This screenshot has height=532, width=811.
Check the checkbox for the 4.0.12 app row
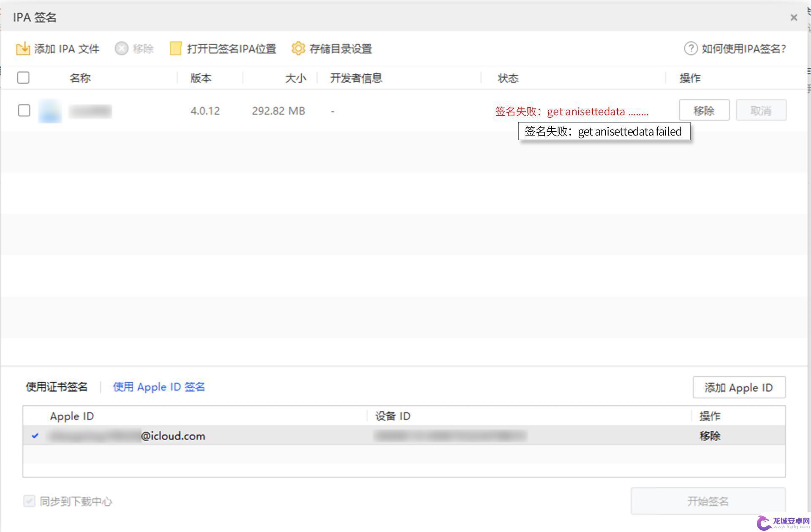point(24,111)
